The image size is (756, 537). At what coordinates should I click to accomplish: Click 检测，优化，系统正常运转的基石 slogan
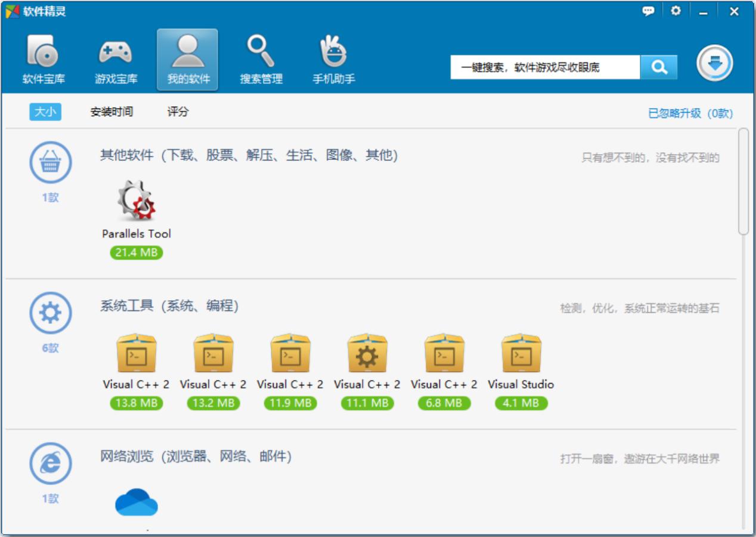click(640, 308)
